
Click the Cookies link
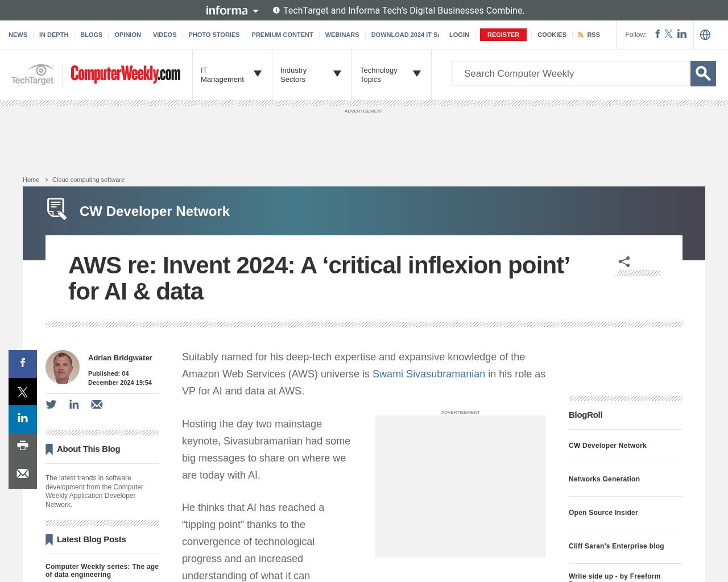[552, 35]
